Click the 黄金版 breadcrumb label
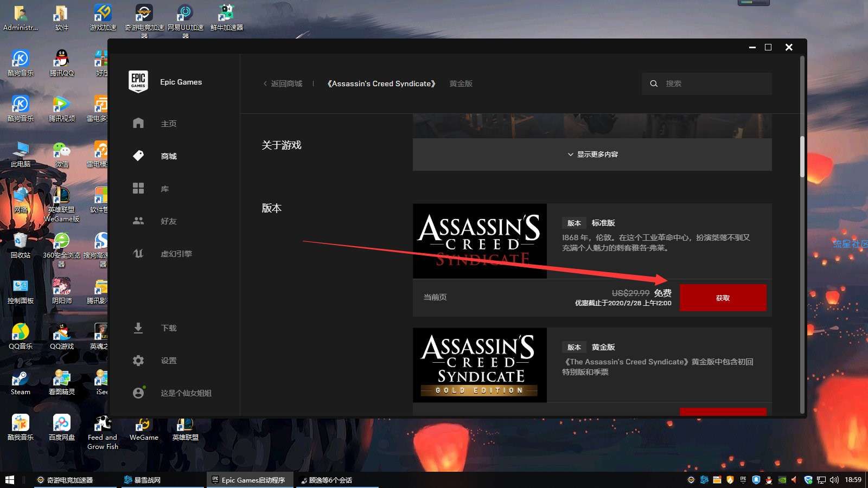 point(461,84)
